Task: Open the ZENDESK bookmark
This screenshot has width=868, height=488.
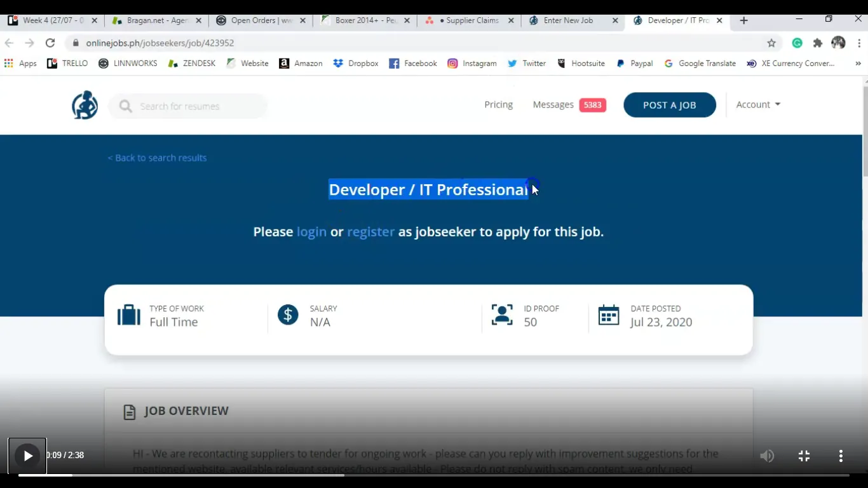Action: [191, 64]
